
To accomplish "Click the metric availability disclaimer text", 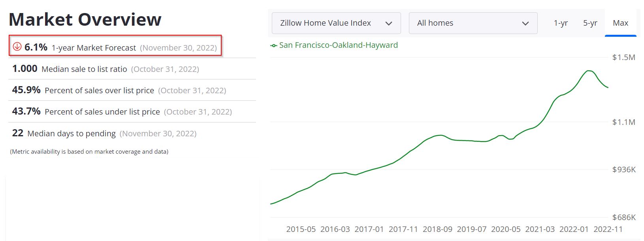I will [x=89, y=151].
